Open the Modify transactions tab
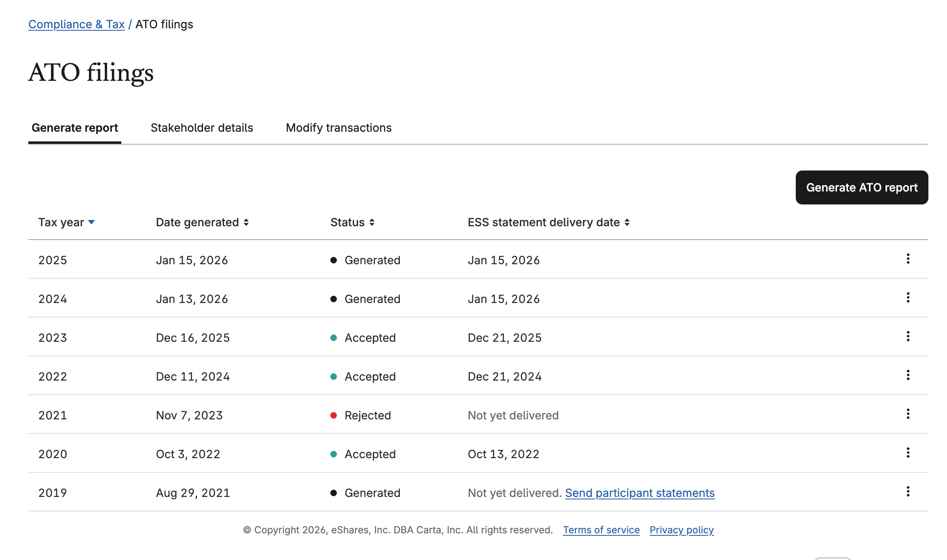This screenshot has height=560, width=947. pyautogui.click(x=338, y=128)
